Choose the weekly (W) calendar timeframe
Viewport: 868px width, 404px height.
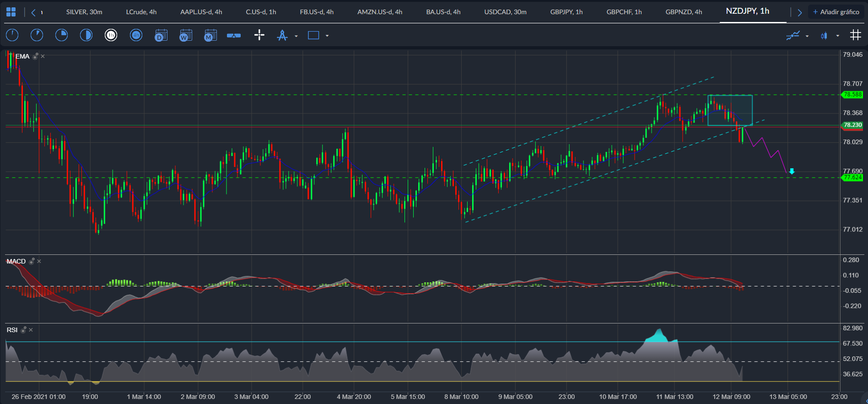pyautogui.click(x=185, y=35)
